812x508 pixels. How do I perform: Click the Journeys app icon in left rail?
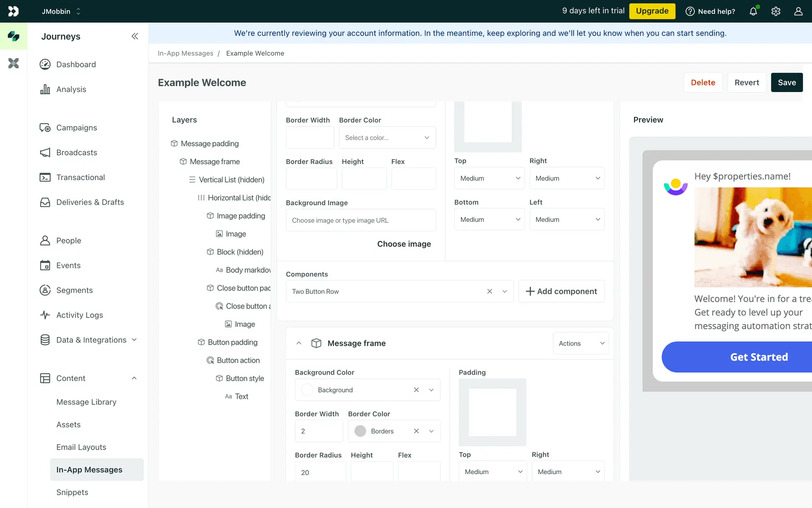coord(14,36)
